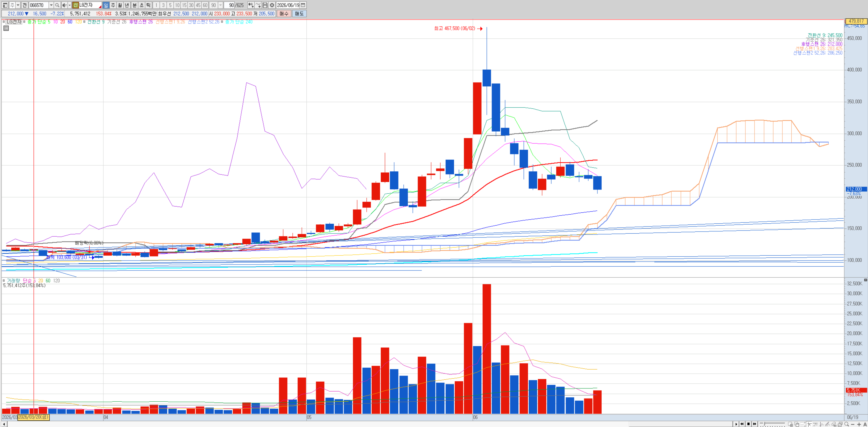The width and height of the screenshot is (868, 427).
Task: Click the data grid icon under the legend
Action: point(6,28)
